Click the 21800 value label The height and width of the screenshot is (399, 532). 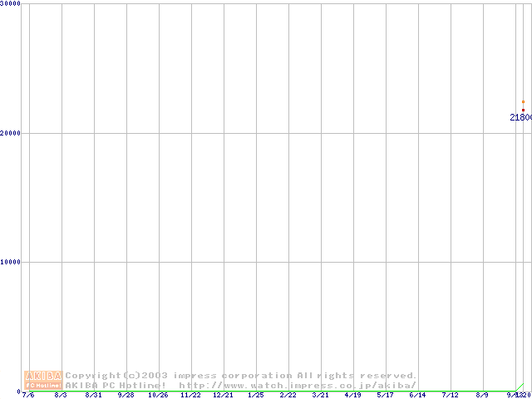pyautogui.click(x=521, y=118)
